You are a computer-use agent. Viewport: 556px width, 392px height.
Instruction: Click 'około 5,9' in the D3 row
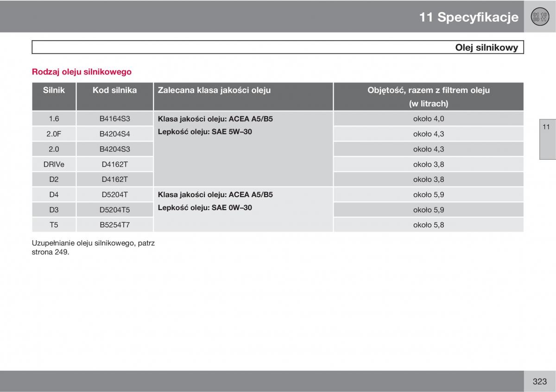(429, 210)
